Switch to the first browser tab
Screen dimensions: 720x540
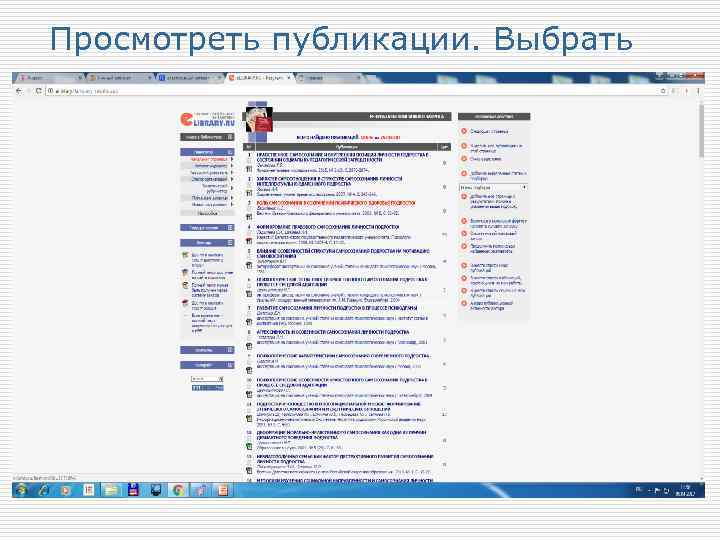pyautogui.click(x=51, y=78)
